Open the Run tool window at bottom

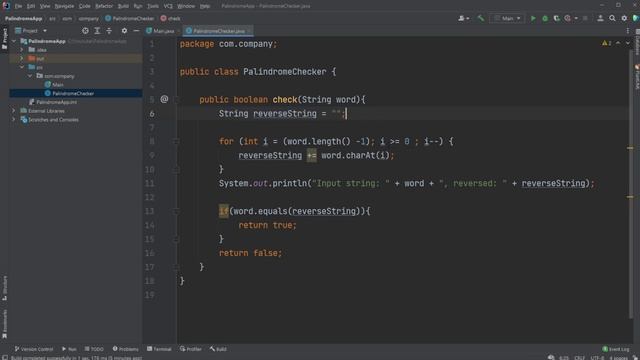point(69,349)
